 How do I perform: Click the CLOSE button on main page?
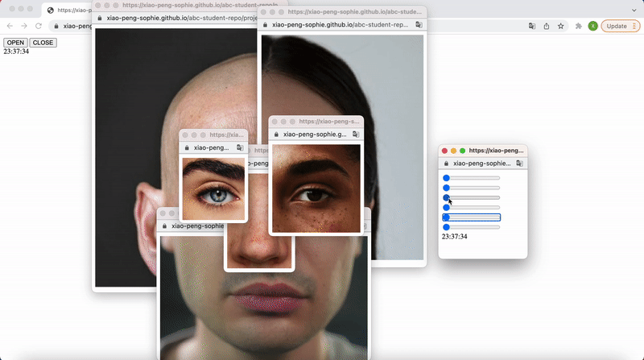pos(43,43)
